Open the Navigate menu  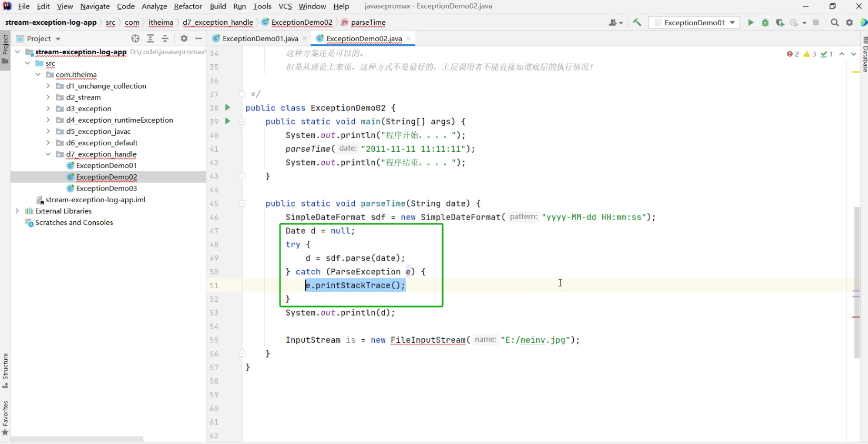point(95,6)
